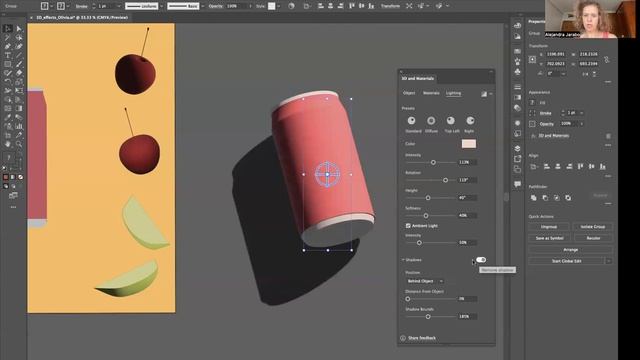Select the Column Graph tool
Screen dimensions: 640x360
19,127
